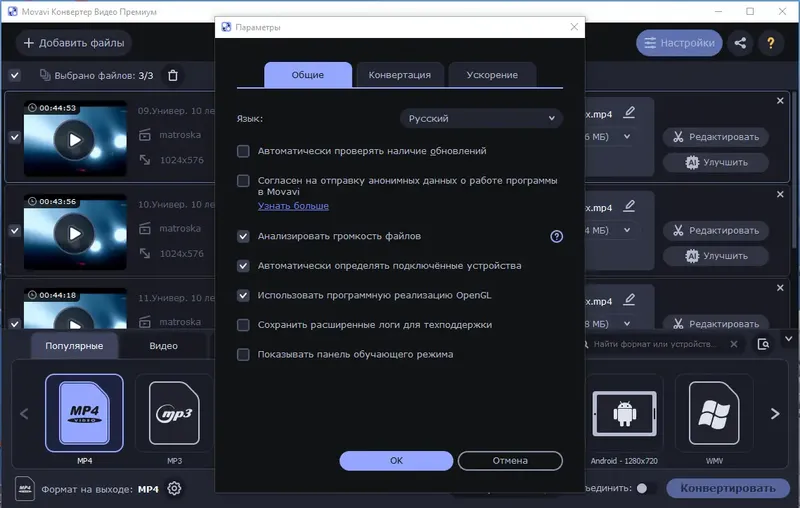Follow the Узнать больше link
The width and height of the screenshot is (800, 508).
[293, 206]
